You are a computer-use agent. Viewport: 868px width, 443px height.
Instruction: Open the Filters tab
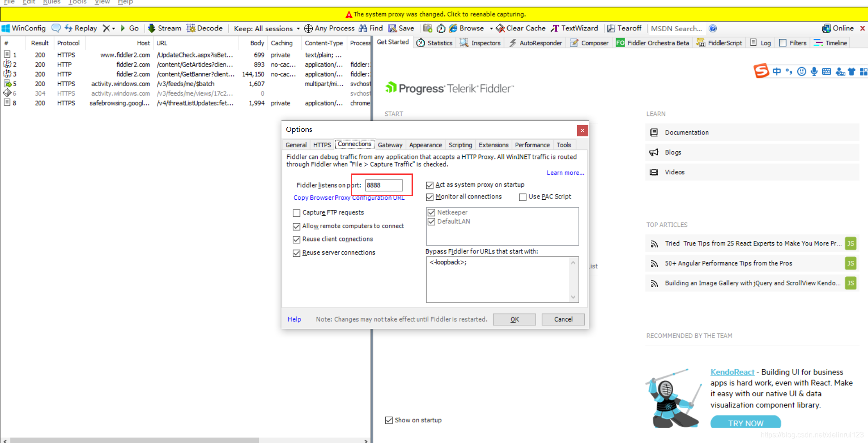(x=793, y=43)
